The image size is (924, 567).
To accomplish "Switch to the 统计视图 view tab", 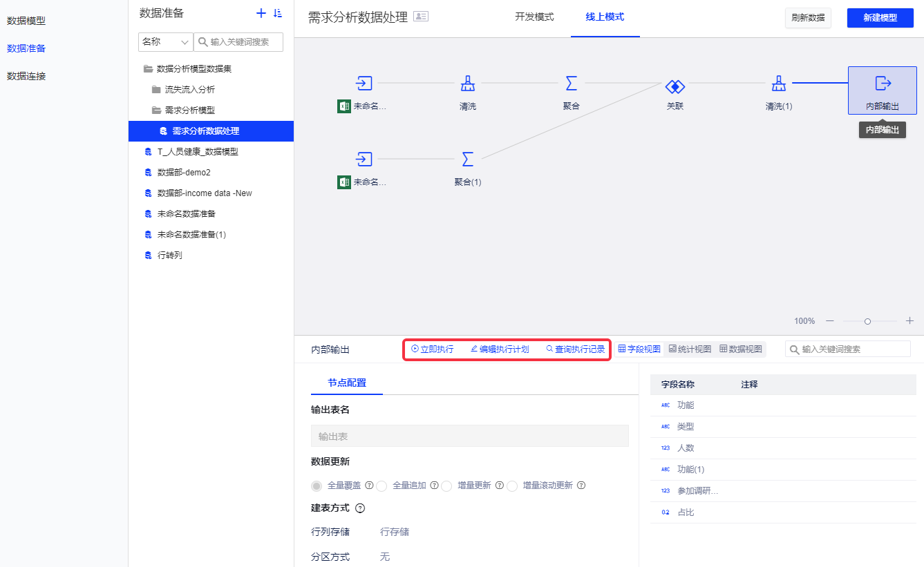I will coord(690,349).
